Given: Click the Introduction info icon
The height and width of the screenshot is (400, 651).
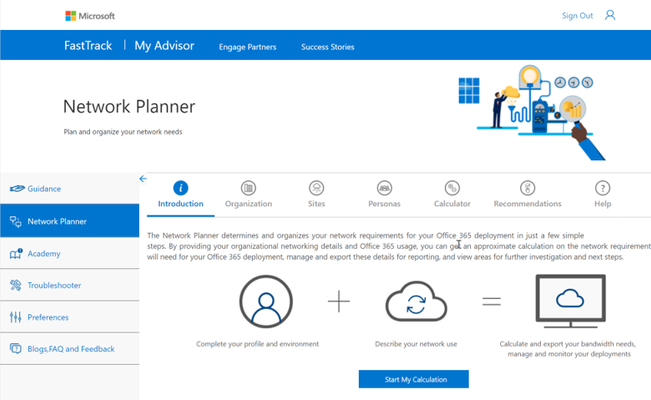Looking at the screenshot, I should pyautogui.click(x=181, y=188).
